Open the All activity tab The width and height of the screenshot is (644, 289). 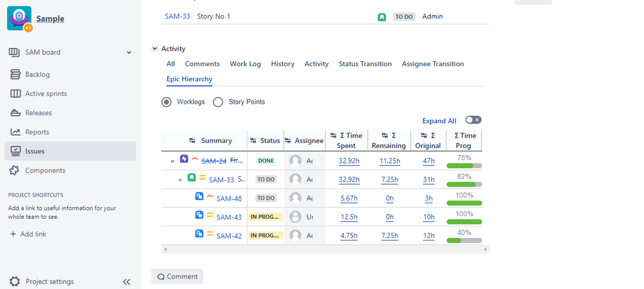(x=170, y=64)
